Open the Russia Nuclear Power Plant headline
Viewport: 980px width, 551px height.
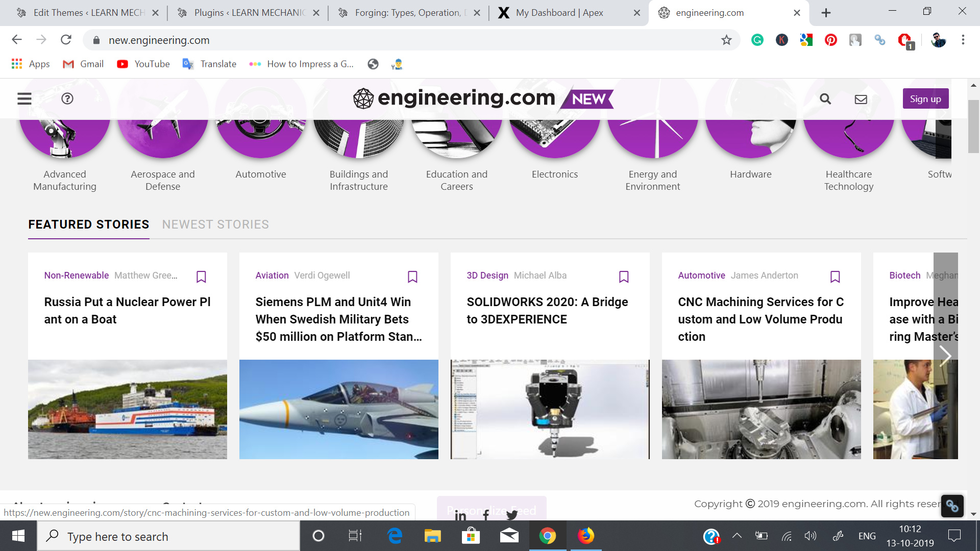(x=128, y=310)
